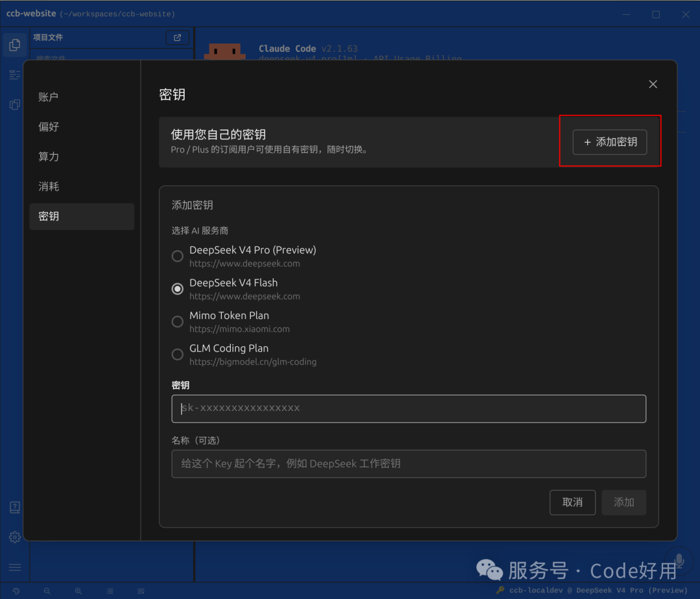
Task: Pop out the project files panel
Action: click(x=177, y=38)
